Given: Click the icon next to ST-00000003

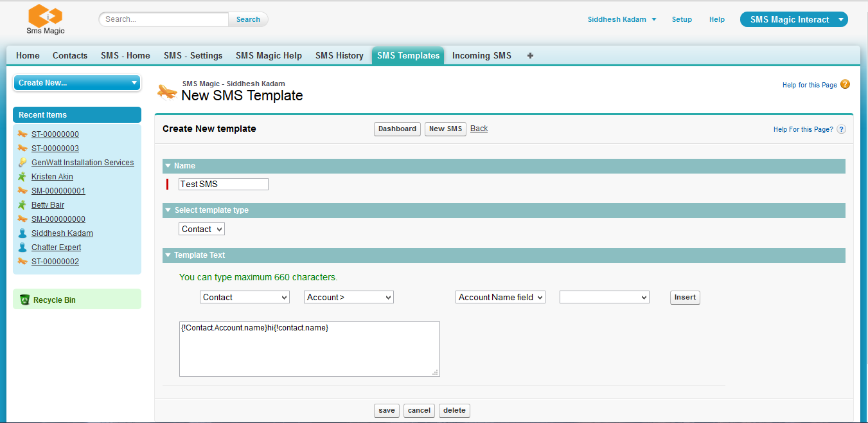Looking at the screenshot, I should (x=22, y=148).
